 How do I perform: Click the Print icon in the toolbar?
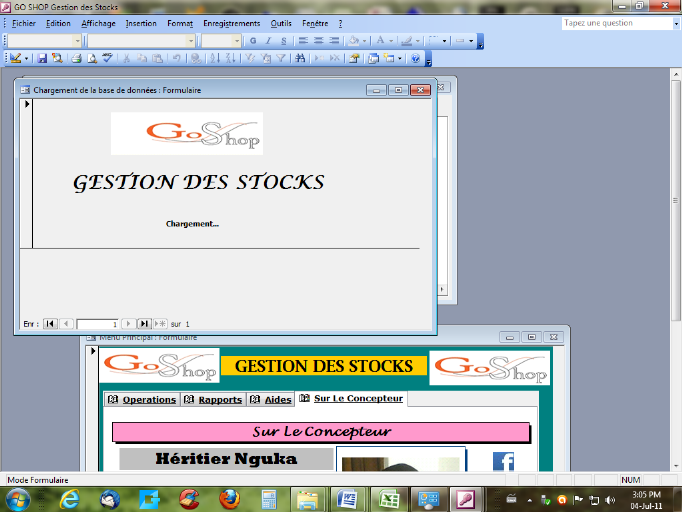(x=76, y=59)
